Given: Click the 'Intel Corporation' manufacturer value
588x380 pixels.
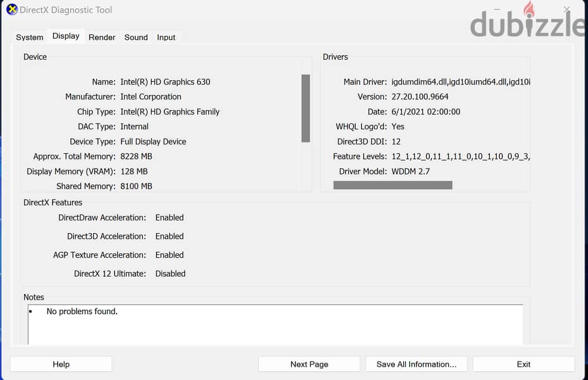Looking at the screenshot, I should tap(151, 97).
